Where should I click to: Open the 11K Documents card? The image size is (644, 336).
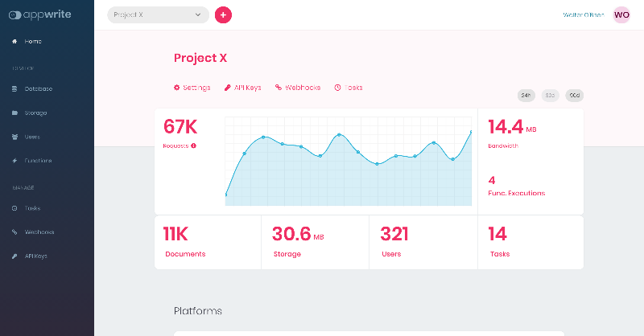pyautogui.click(x=208, y=243)
